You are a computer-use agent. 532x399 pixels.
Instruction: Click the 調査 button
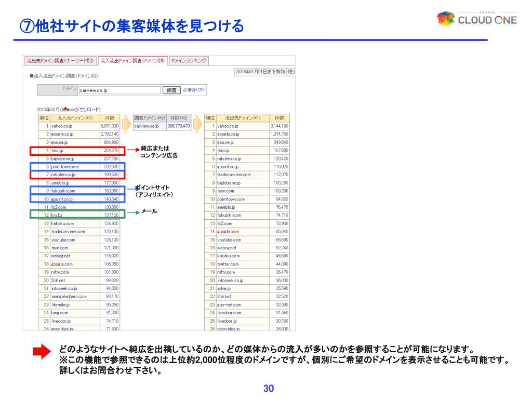pos(171,90)
